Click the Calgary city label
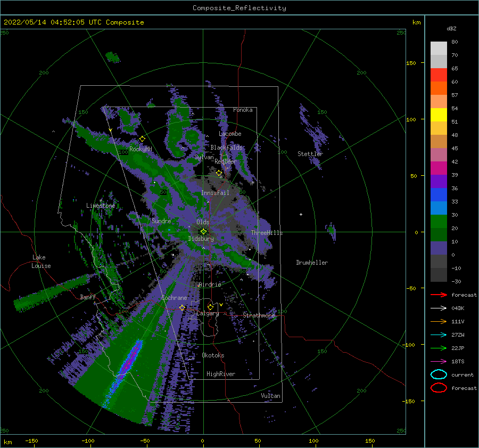The image size is (479, 448). click(208, 313)
